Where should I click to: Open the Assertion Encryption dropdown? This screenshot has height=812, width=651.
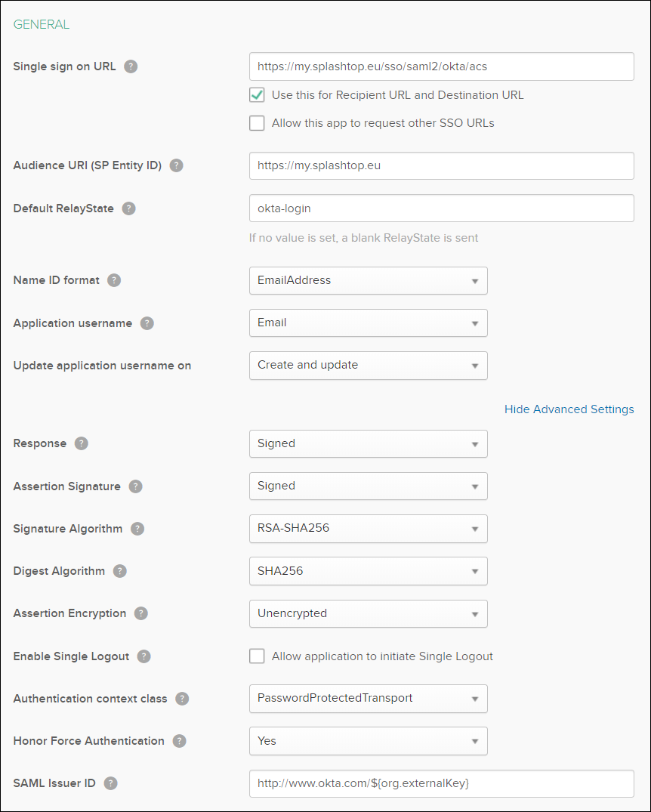coord(369,613)
